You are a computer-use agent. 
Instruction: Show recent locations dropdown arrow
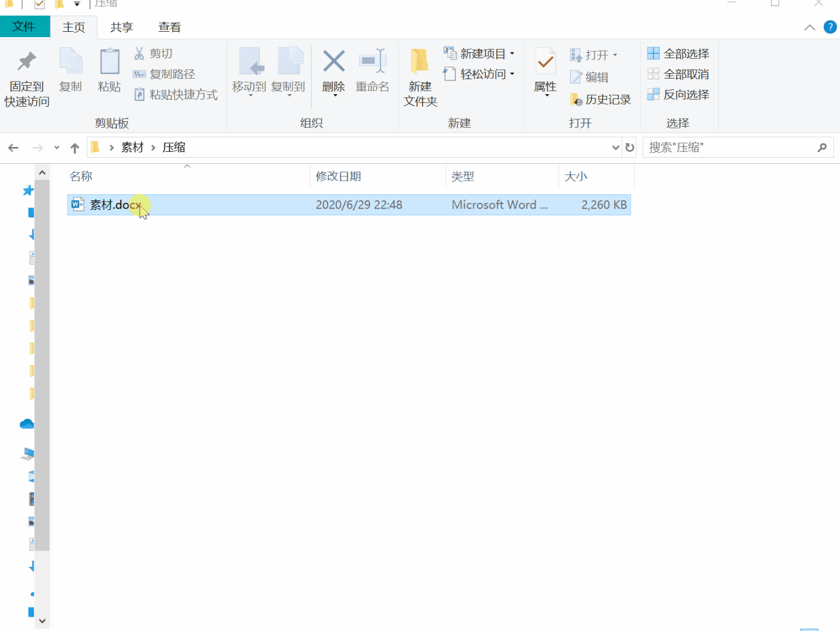point(57,148)
